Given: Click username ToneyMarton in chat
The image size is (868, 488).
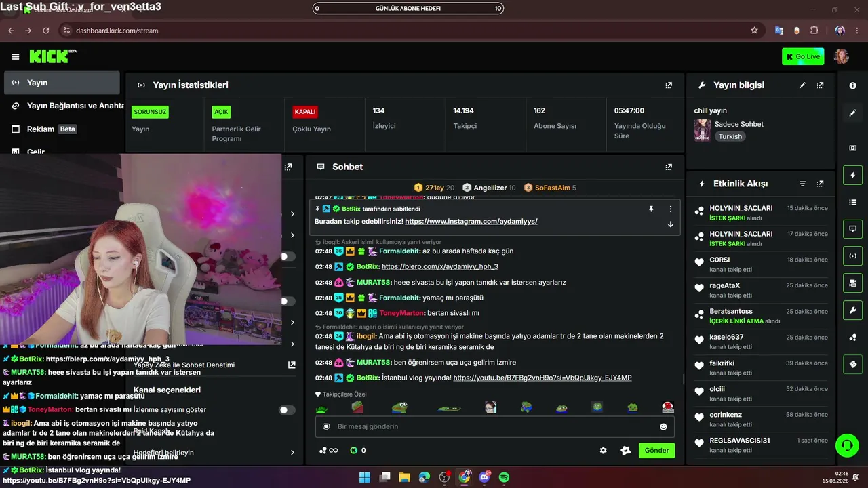Looking at the screenshot, I should pyautogui.click(x=401, y=313).
